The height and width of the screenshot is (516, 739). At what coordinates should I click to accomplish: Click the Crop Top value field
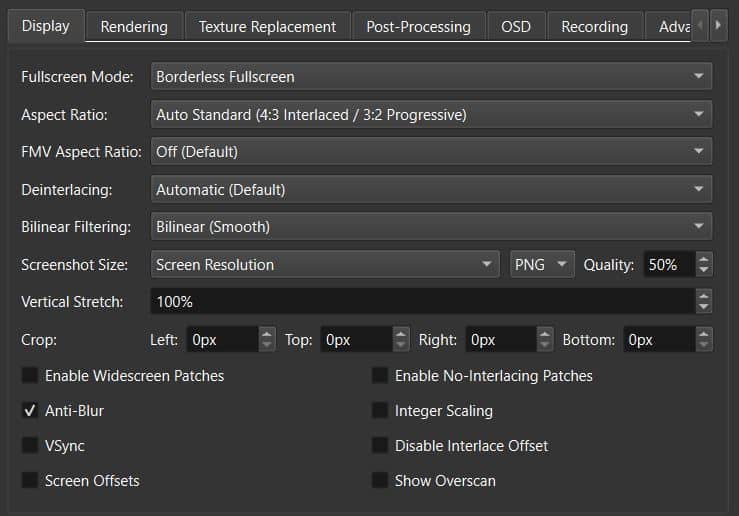[x=357, y=340]
